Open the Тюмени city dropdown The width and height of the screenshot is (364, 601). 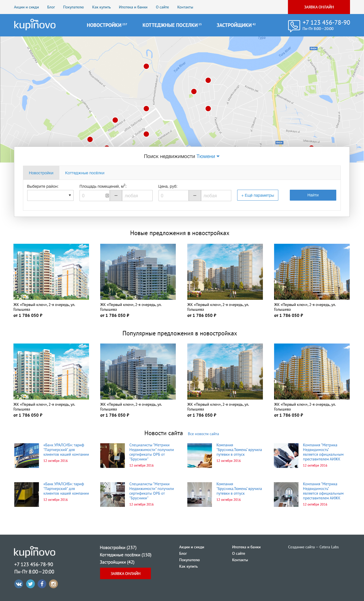208,156
